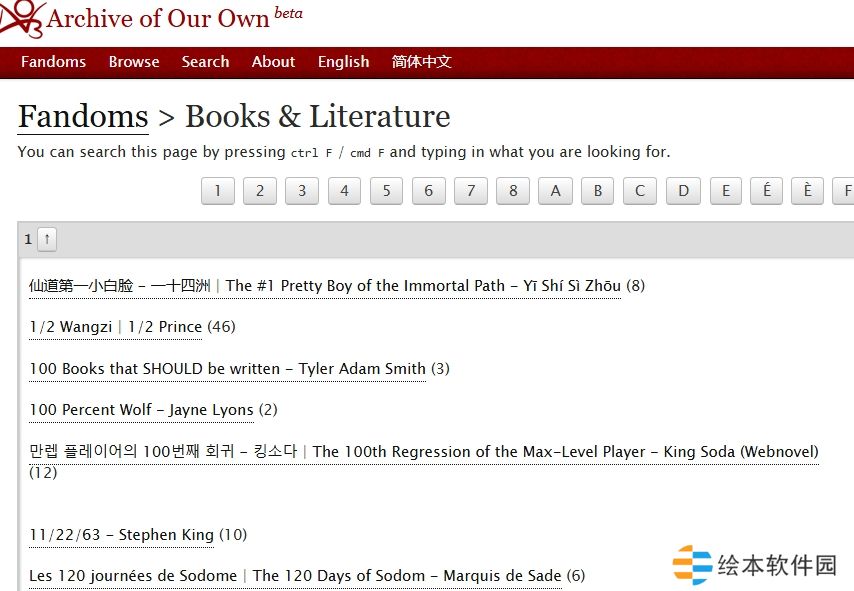854x591 pixels.
Task: Open 100 Percent Wolf fandom
Action: pos(141,410)
